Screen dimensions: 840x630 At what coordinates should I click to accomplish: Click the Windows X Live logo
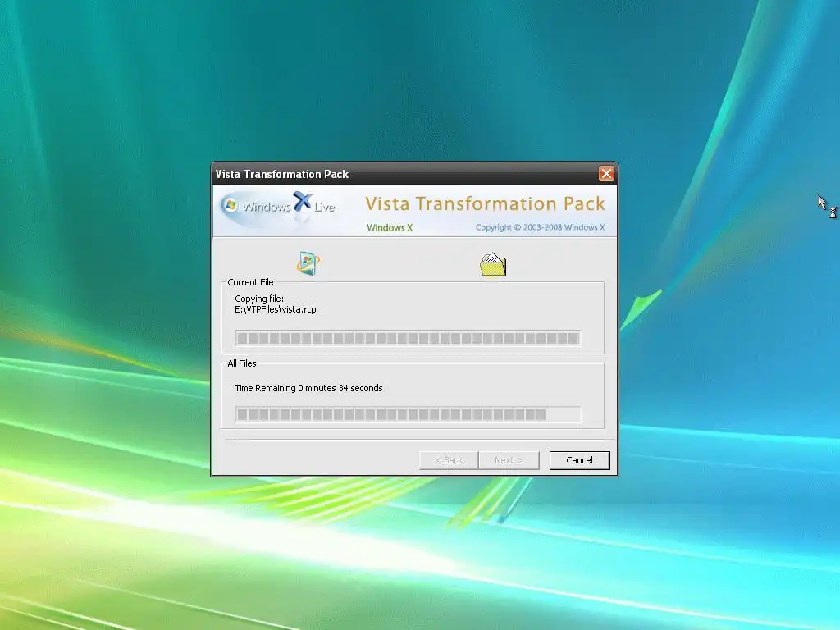(x=279, y=208)
